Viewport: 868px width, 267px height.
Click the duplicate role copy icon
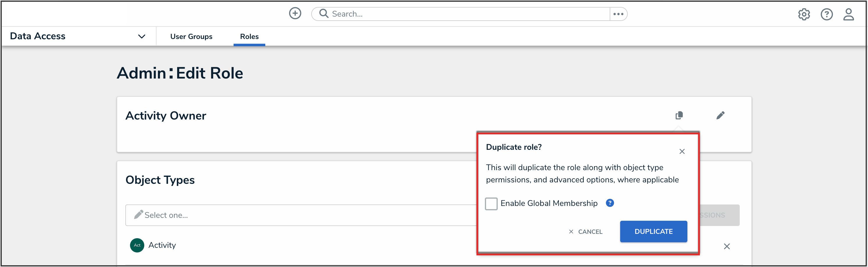point(679,115)
